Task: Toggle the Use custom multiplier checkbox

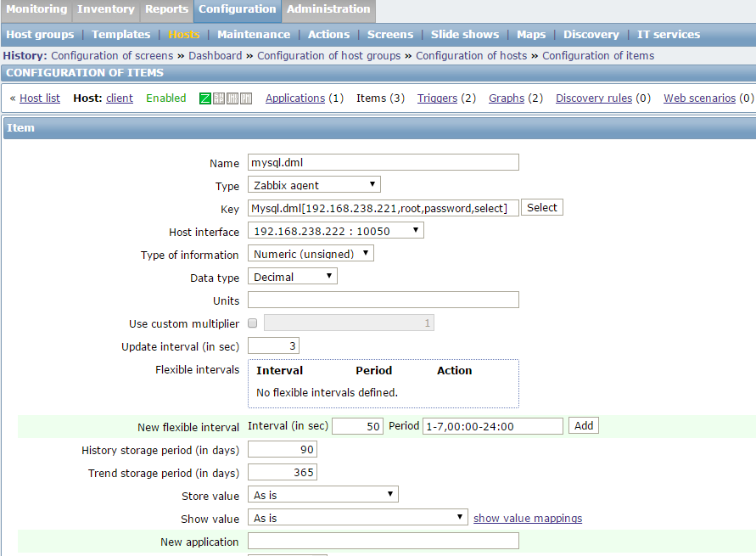Action: (253, 323)
